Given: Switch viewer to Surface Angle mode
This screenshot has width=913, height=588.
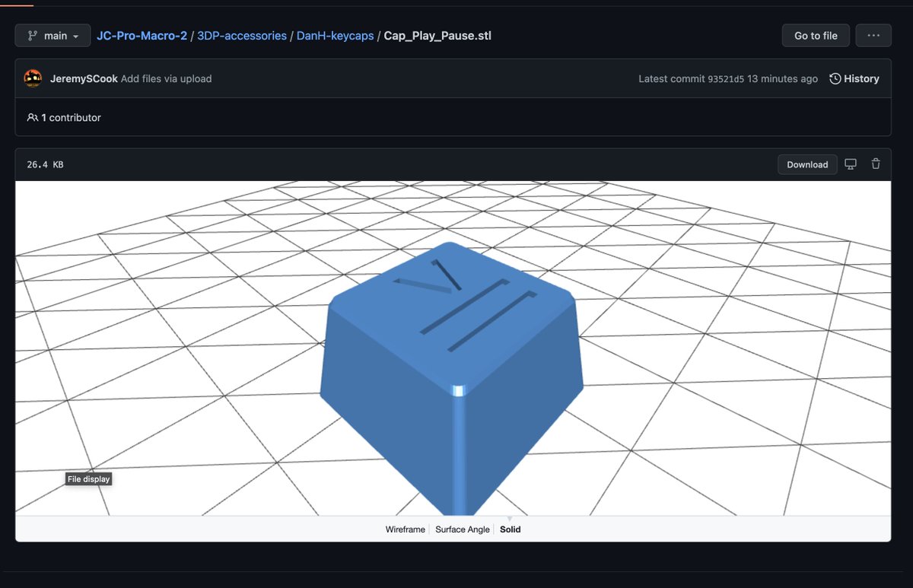Looking at the screenshot, I should coord(463,529).
